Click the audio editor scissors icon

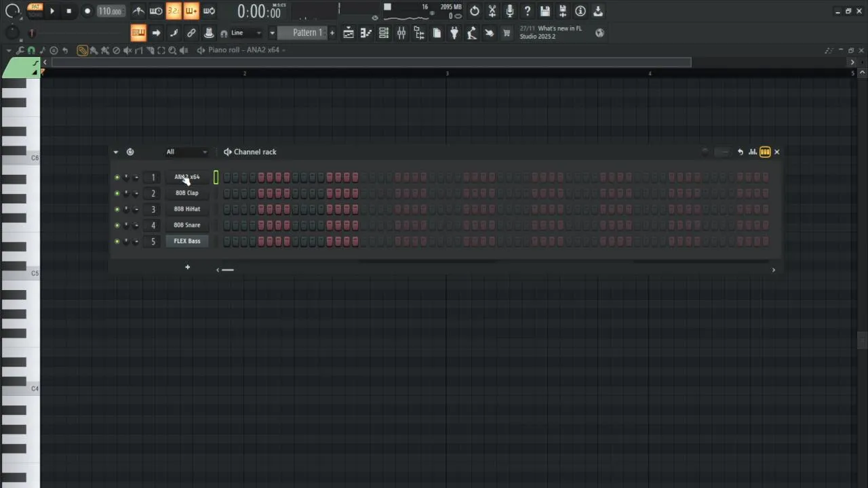492,11
